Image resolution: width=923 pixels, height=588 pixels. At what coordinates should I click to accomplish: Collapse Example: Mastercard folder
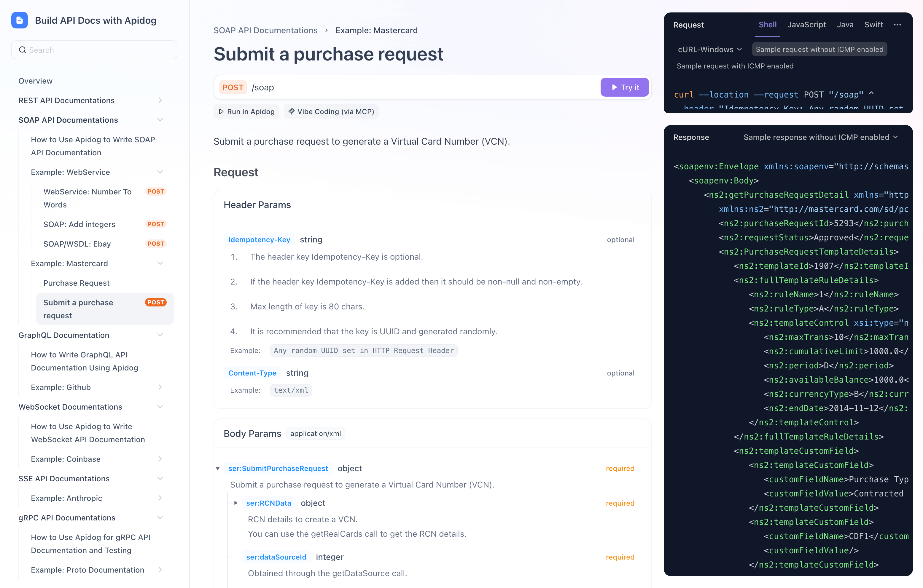[x=160, y=263]
